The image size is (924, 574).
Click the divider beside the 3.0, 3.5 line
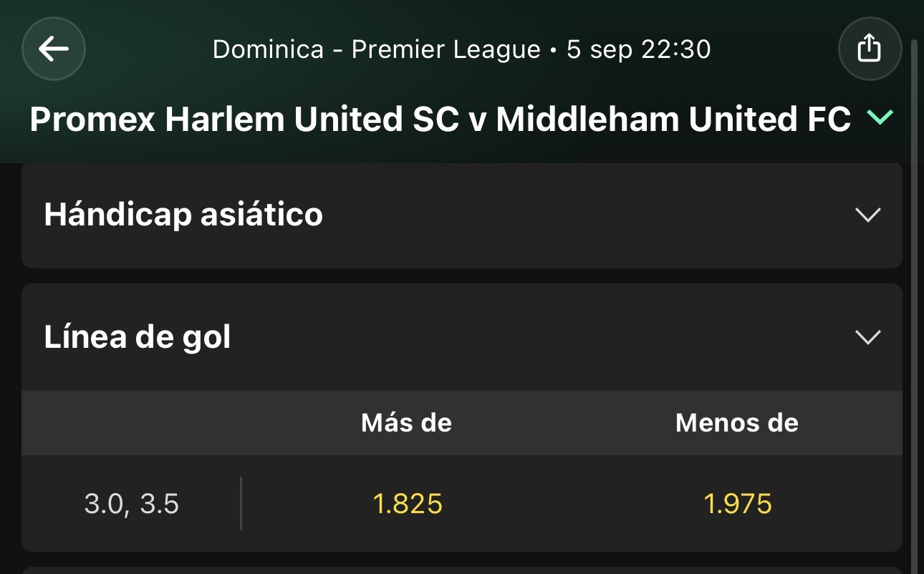tap(241, 503)
